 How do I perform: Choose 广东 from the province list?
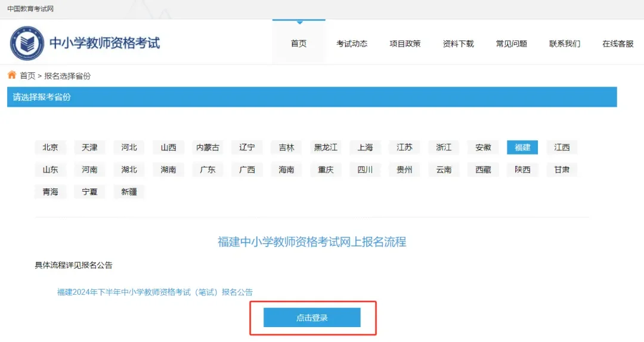[x=208, y=170]
